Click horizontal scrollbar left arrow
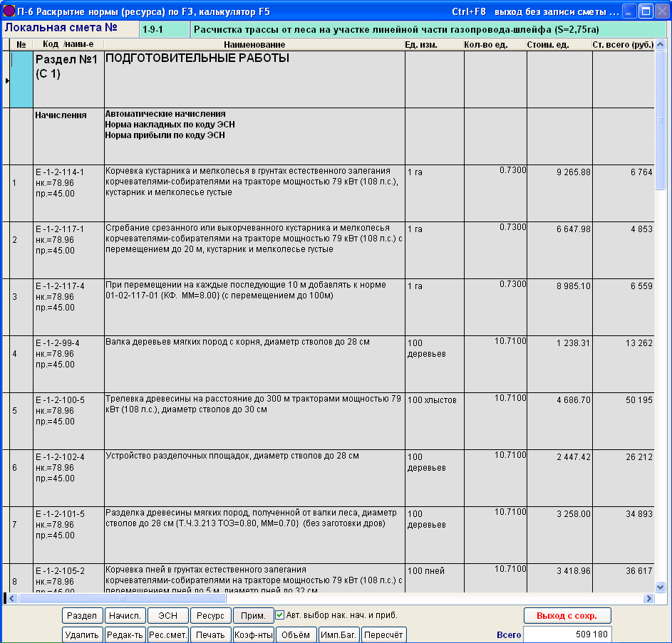This screenshot has height=643, width=672. point(11,598)
